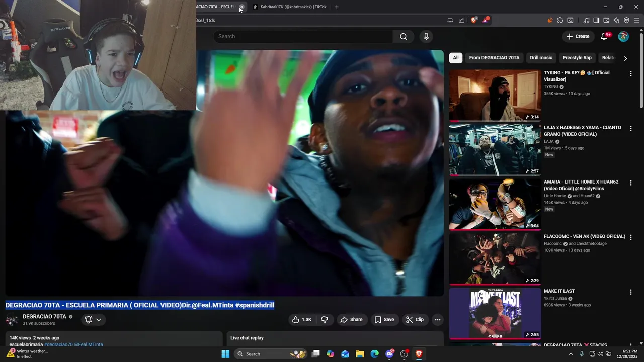The width and height of the screenshot is (644, 362).
Task: Like the video with thumbs up
Action: 302,319
